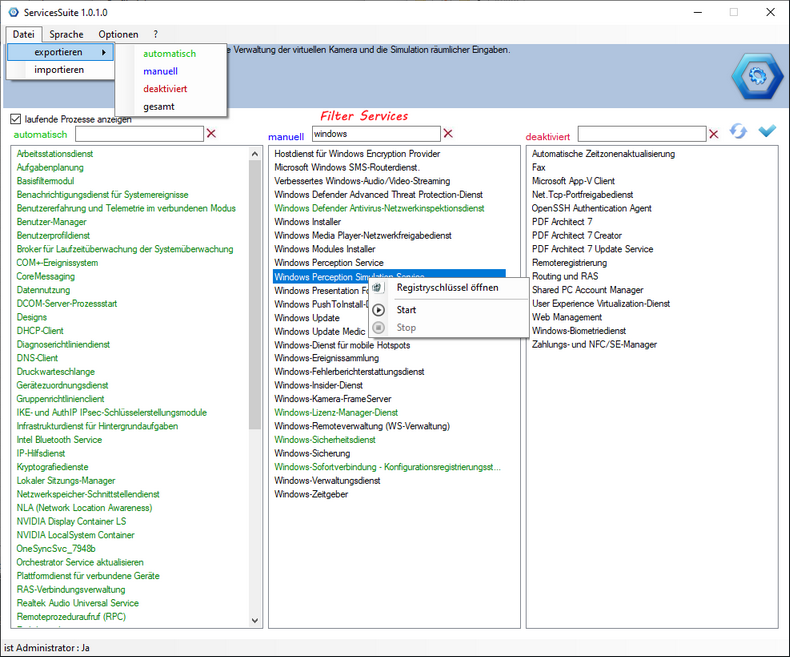Select 'Microsoft App-V Client' entry
This screenshot has height=657, width=790.
coord(573,181)
